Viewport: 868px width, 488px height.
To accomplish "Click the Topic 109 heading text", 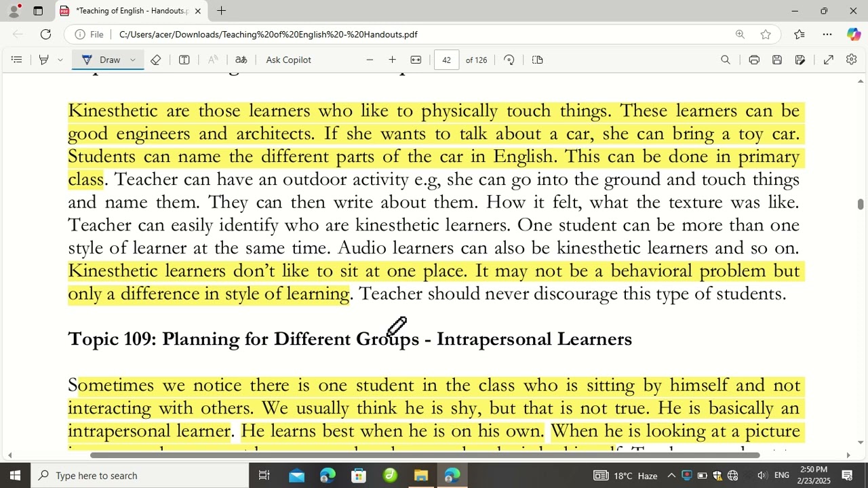I will click(x=350, y=339).
